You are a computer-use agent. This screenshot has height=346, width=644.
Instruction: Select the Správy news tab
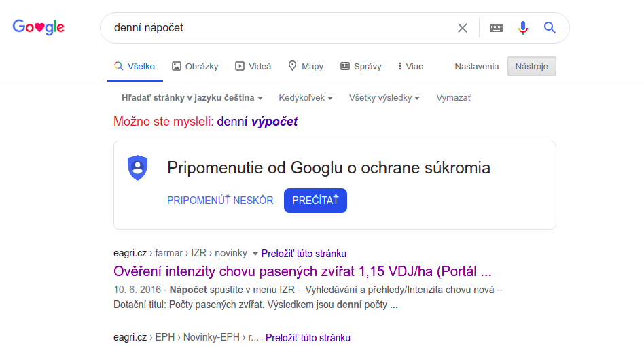(x=361, y=67)
